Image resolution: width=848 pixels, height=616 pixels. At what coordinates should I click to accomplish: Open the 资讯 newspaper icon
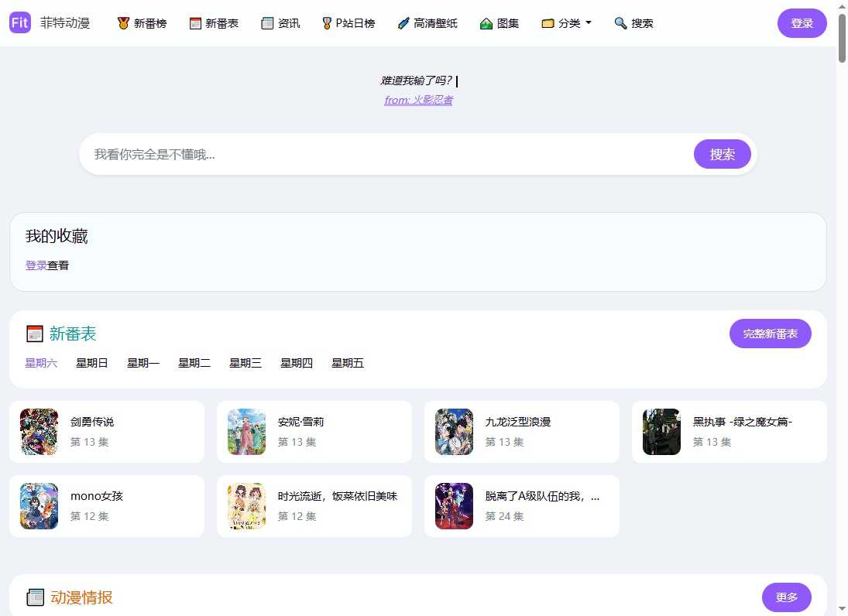268,23
